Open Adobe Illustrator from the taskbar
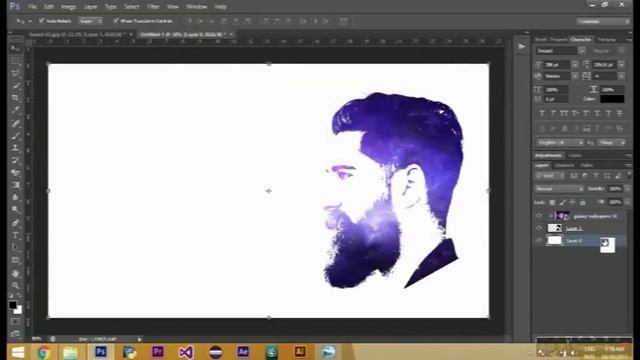 pyautogui.click(x=300, y=352)
